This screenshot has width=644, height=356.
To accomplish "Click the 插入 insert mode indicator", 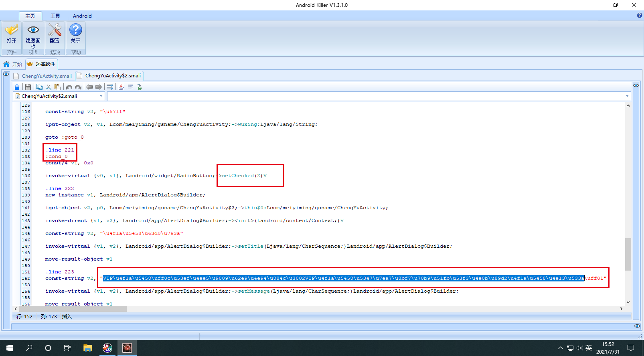I will (x=67, y=317).
